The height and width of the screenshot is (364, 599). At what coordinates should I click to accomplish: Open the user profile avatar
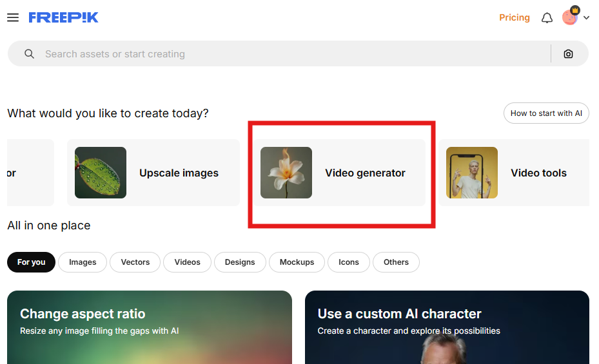click(571, 16)
